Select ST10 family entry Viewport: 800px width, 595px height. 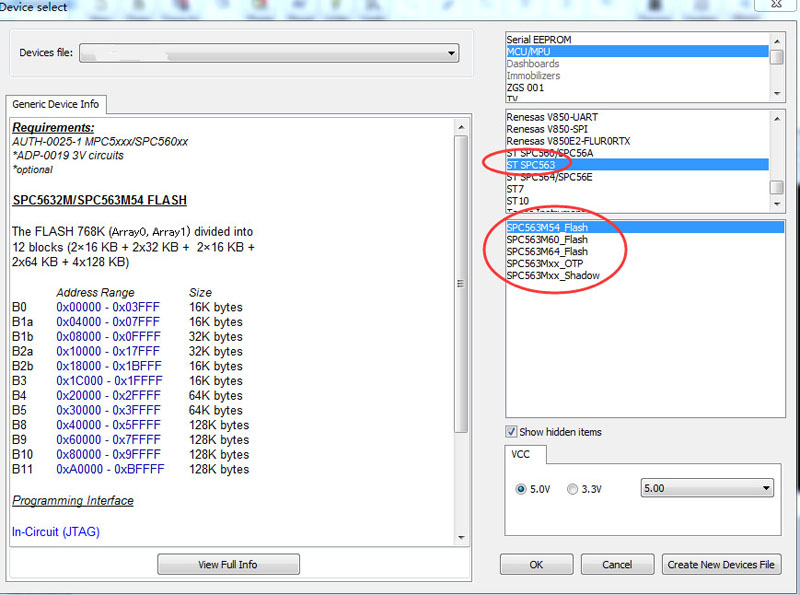637,201
